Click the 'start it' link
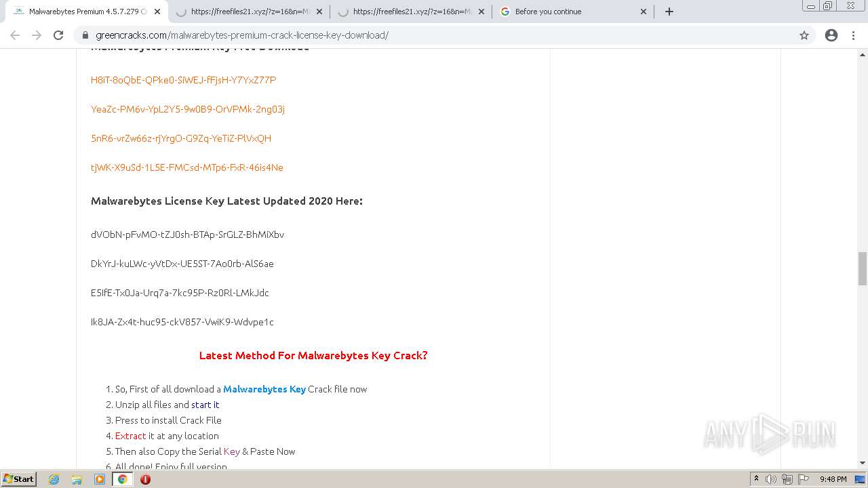The image size is (868, 488). coord(205,405)
